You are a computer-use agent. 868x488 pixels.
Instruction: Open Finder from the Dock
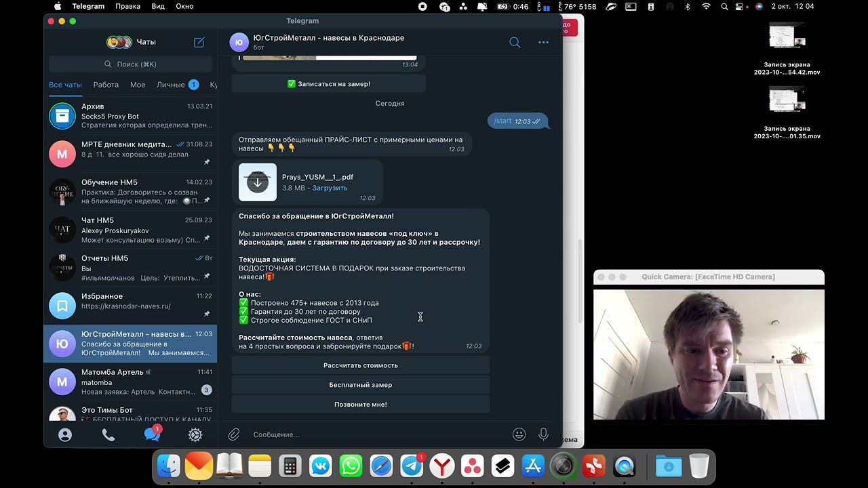(169, 466)
